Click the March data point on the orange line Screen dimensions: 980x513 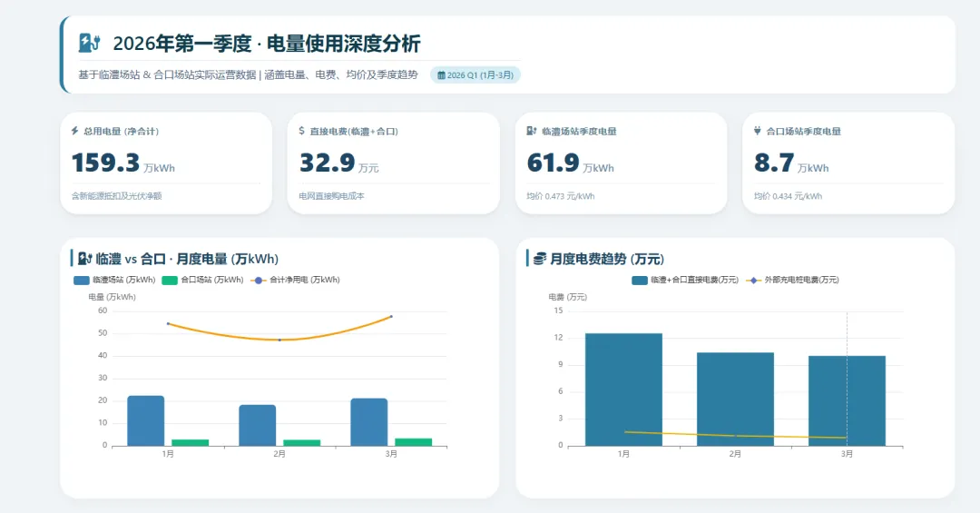(x=391, y=317)
